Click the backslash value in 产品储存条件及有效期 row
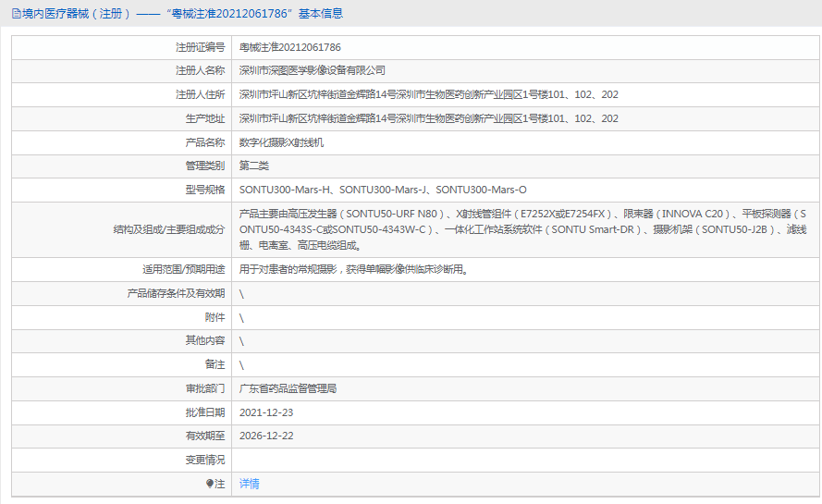 [x=241, y=294]
